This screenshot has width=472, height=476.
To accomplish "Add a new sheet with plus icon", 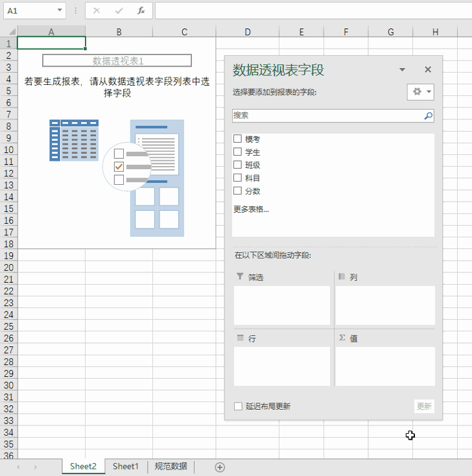I will (x=220, y=467).
